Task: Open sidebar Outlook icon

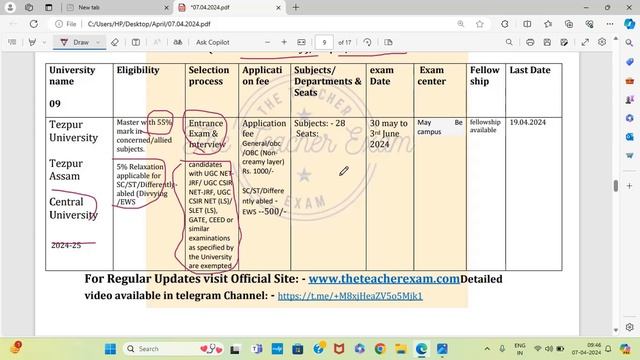Action: [629, 137]
